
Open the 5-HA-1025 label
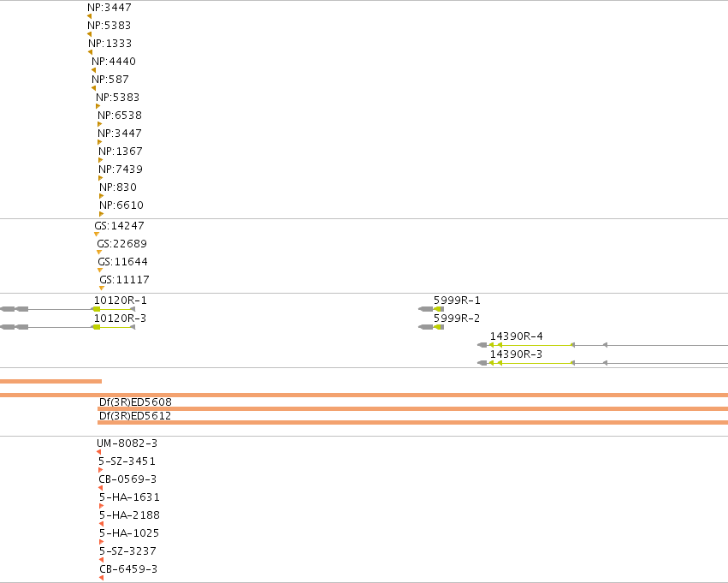click(x=129, y=532)
